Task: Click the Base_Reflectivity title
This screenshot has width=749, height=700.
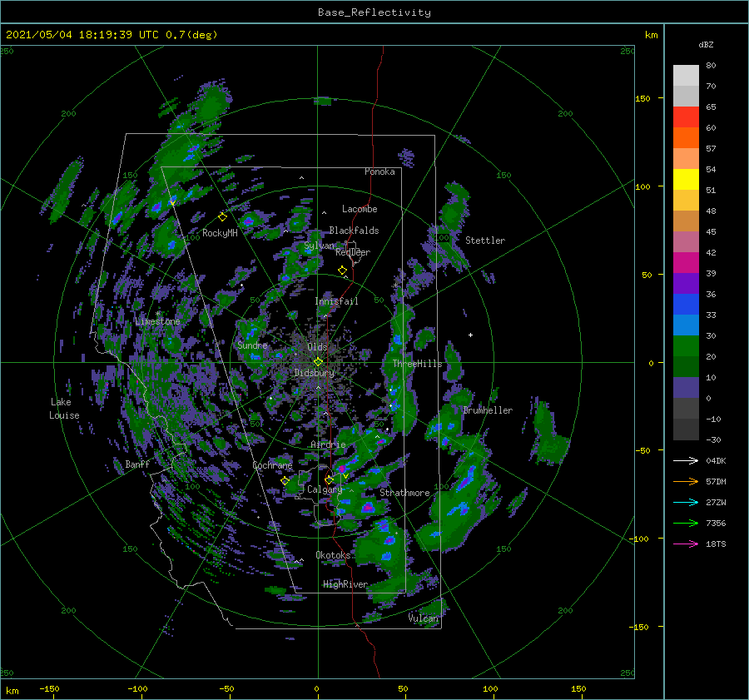Action: (374, 12)
